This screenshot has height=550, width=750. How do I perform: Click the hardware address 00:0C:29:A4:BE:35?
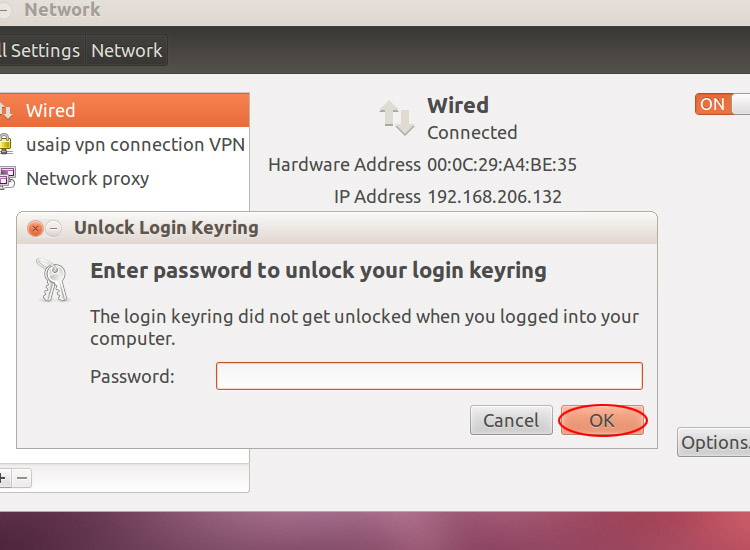pos(502,165)
